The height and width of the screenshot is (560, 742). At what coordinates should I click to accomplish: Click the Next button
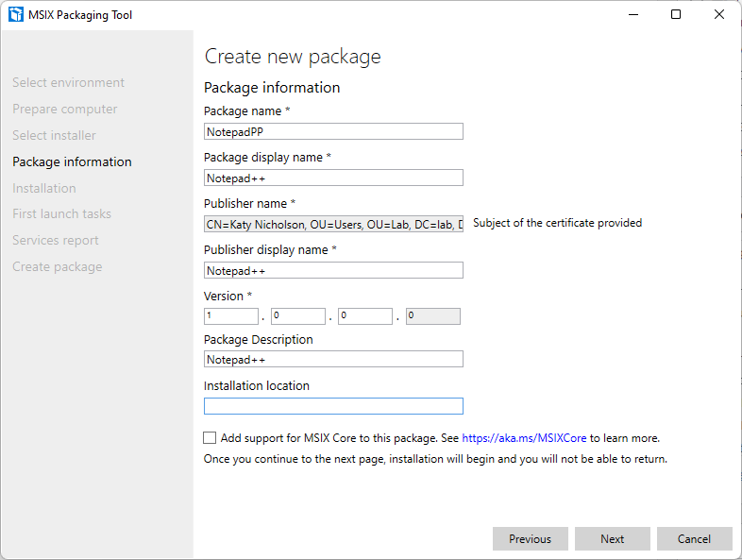[613, 538]
